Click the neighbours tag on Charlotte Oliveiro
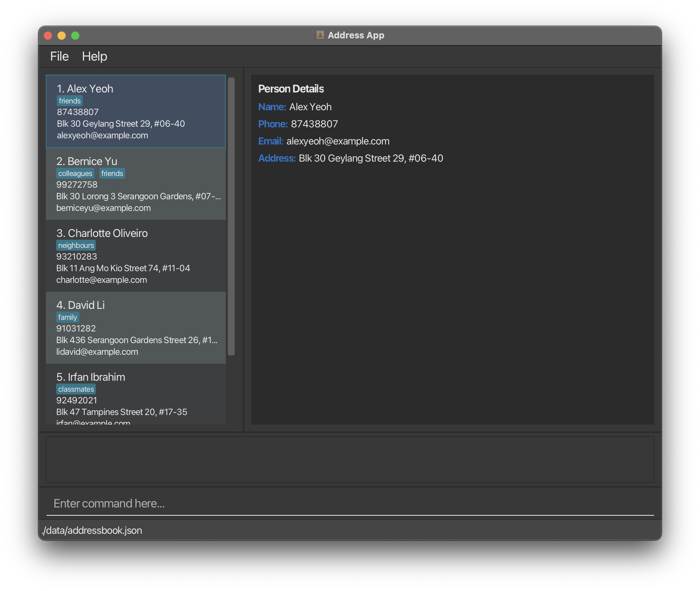This screenshot has width=700, height=591. point(76,245)
